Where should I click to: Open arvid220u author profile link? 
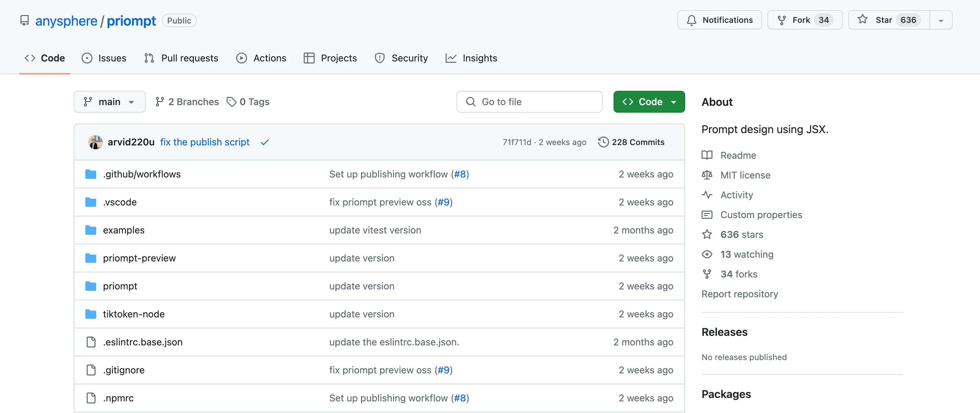(x=131, y=142)
